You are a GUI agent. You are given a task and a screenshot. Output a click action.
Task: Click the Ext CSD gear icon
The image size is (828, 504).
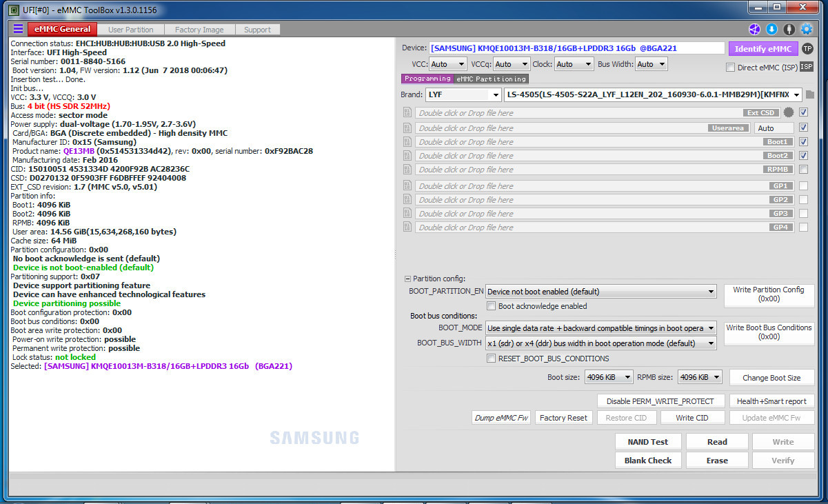click(x=788, y=112)
